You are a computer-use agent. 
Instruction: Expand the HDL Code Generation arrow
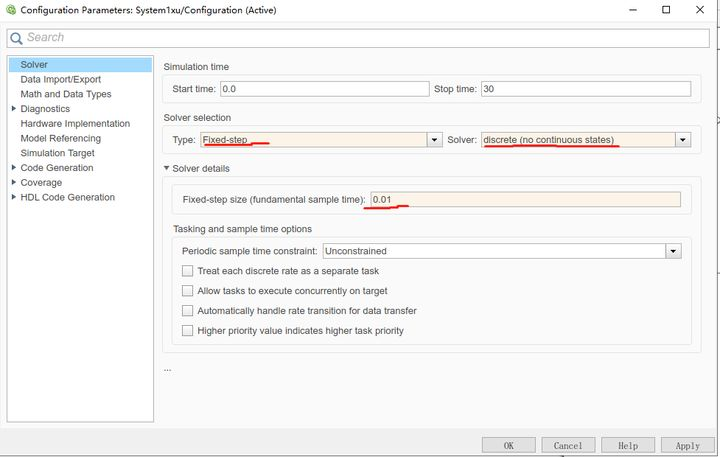[14, 197]
